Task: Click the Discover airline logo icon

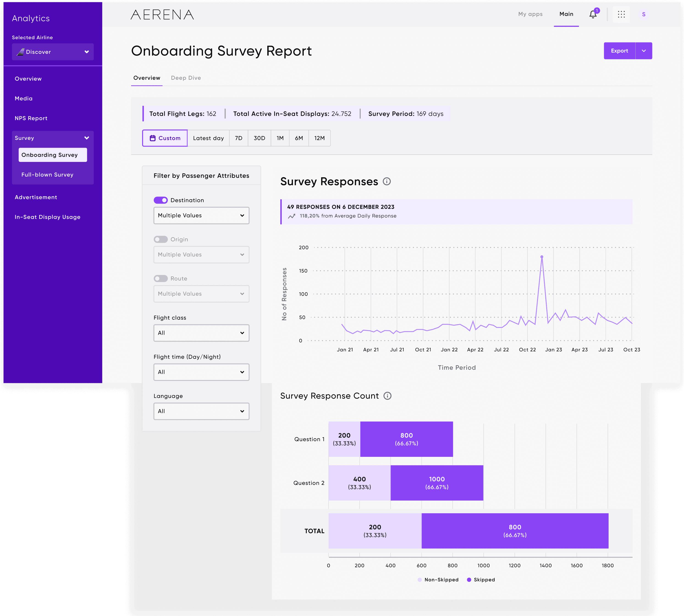Action: click(x=20, y=52)
